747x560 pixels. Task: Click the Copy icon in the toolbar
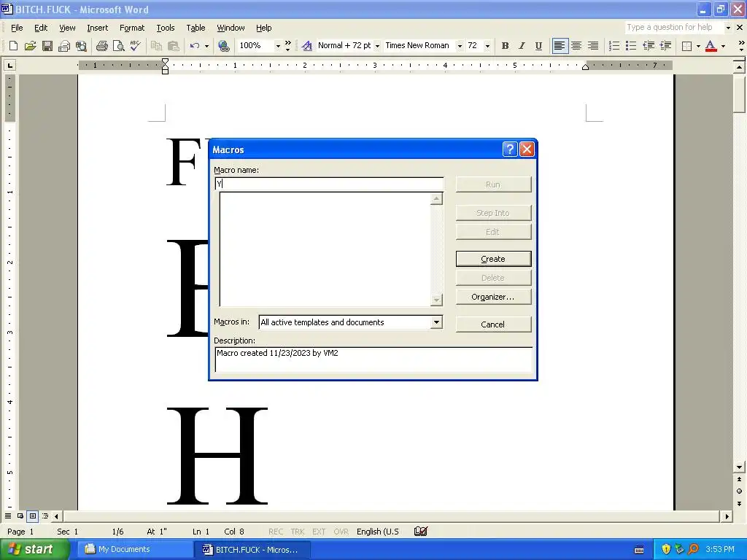click(x=156, y=46)
